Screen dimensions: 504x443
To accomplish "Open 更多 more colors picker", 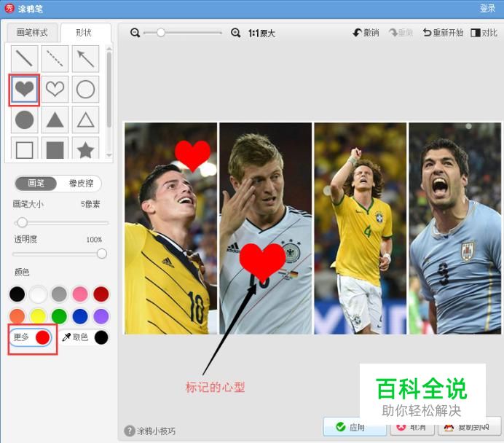I will pos(30,337).
